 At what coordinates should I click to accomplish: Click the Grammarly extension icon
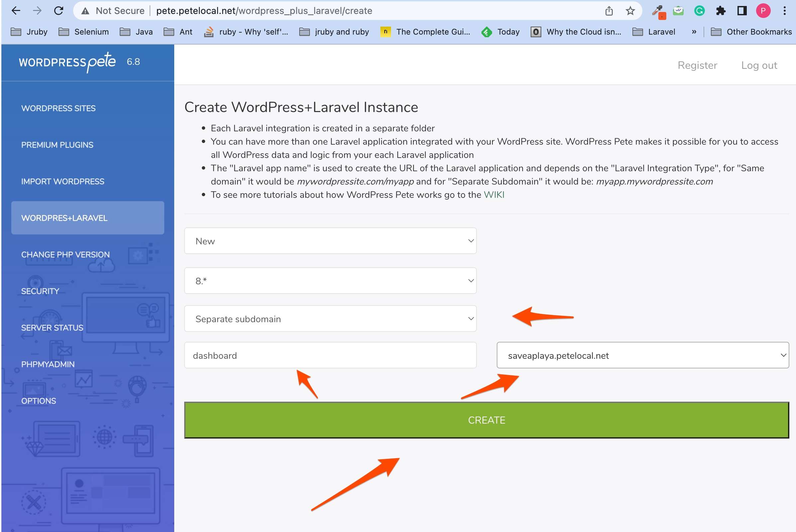pyautogui.click(x=699, y=11)
